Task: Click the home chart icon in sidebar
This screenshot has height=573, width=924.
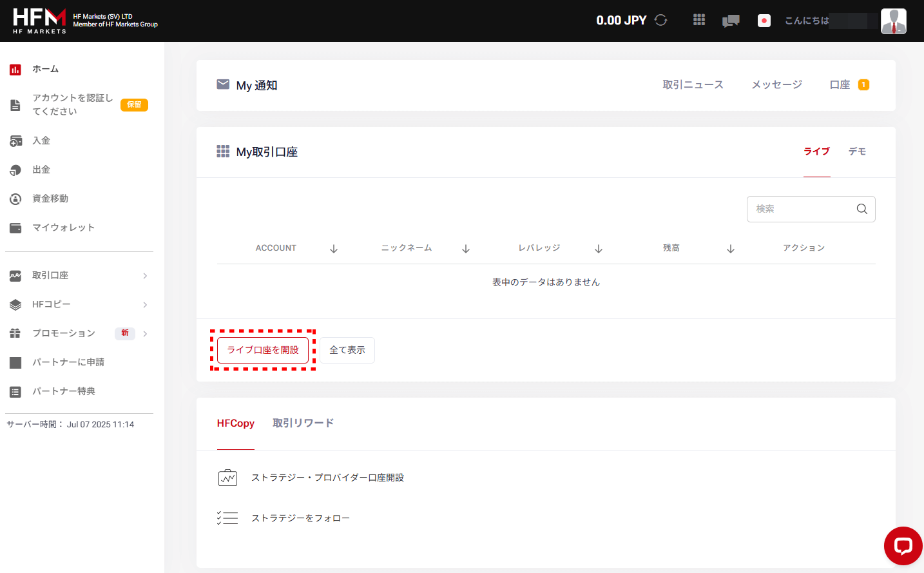Action: pos(15,70)
